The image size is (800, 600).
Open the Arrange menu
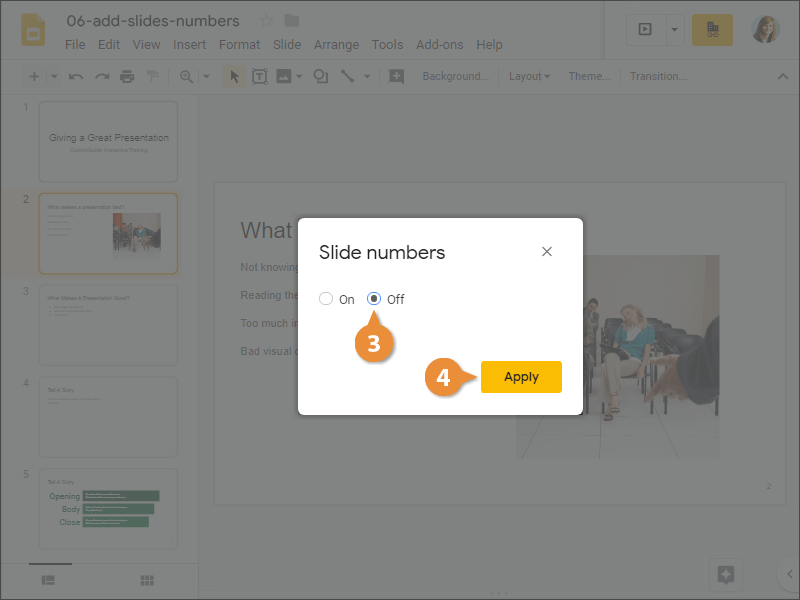click(x=336, y=45)
